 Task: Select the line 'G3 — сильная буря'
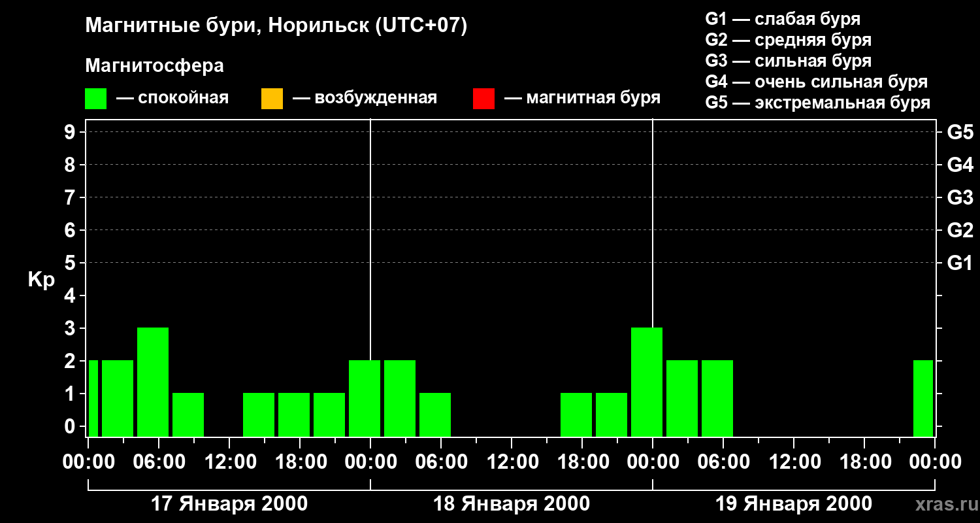(x=789, y=61)
